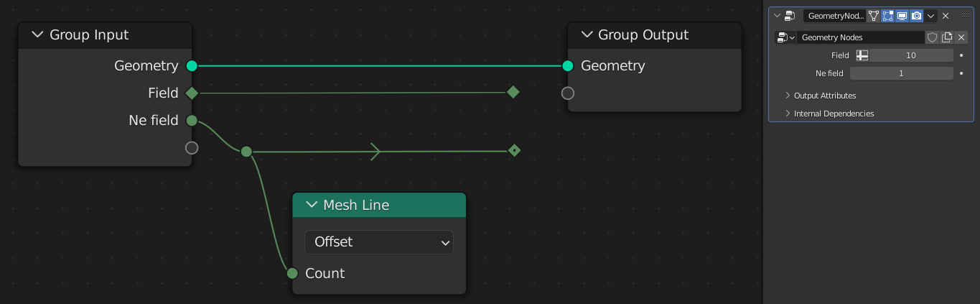This screenshot has width=980, height=304.
Task: Click the Ne field value input
Action: (x=901, y=73)
